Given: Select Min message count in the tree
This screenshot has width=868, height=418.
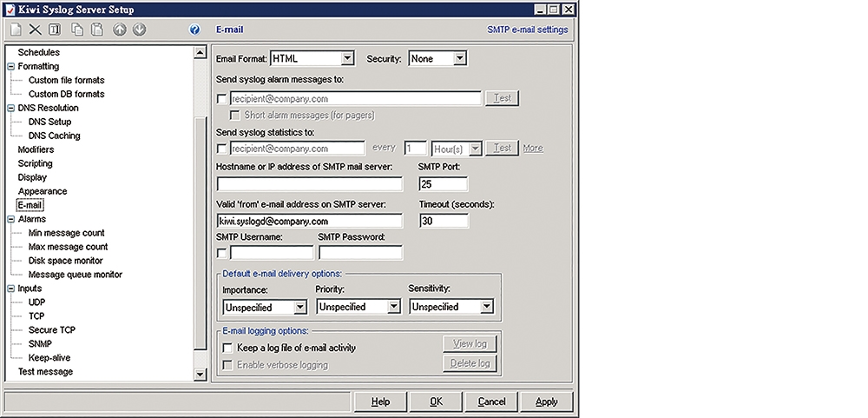Looking at the screenshot, I should coord(67,234).
